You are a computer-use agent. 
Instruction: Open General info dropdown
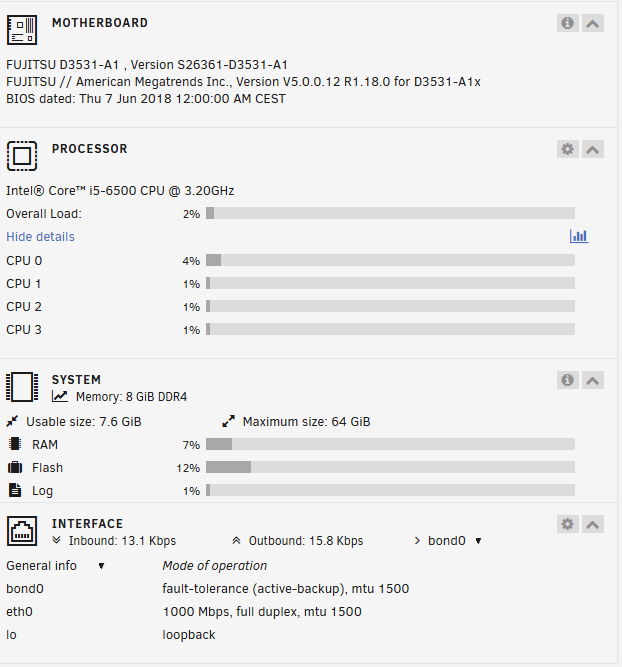(55, 566)
